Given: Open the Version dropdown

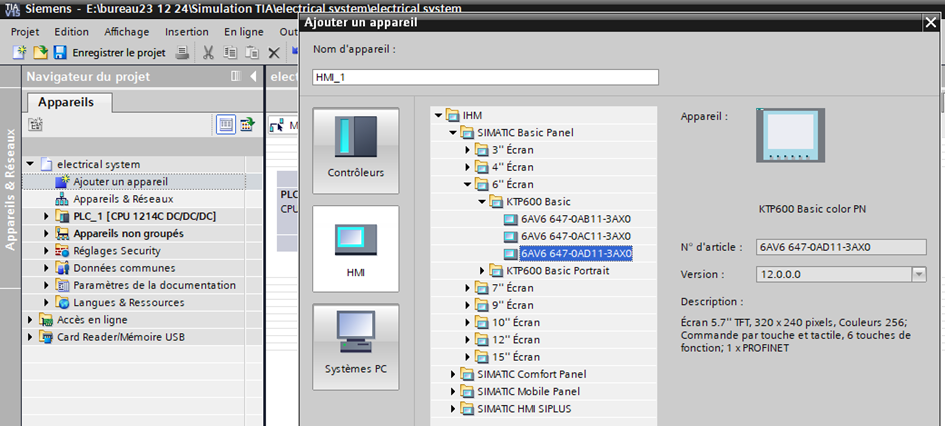Looking at the screenshot, I should [918, 274].
